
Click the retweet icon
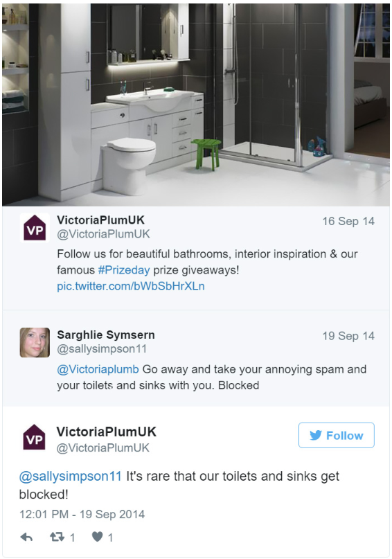57,537
